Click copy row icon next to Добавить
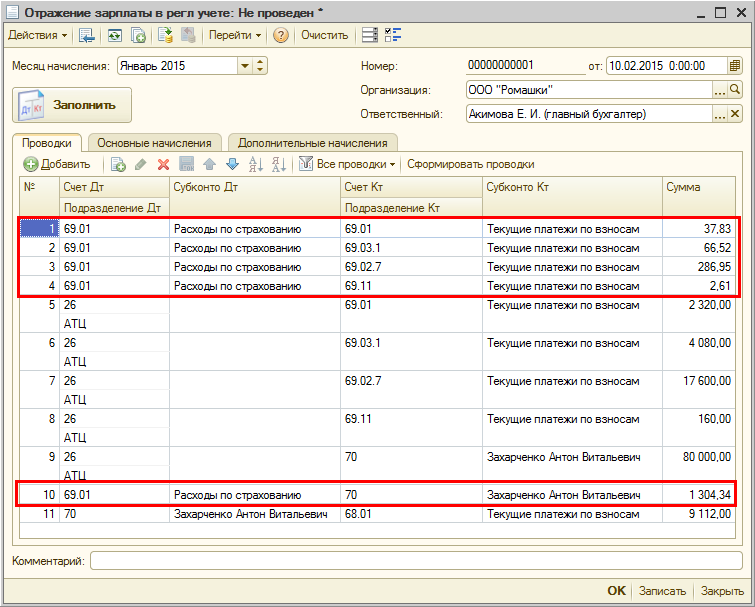The height and width of the screenshot is (607, 755). (118, 164)
